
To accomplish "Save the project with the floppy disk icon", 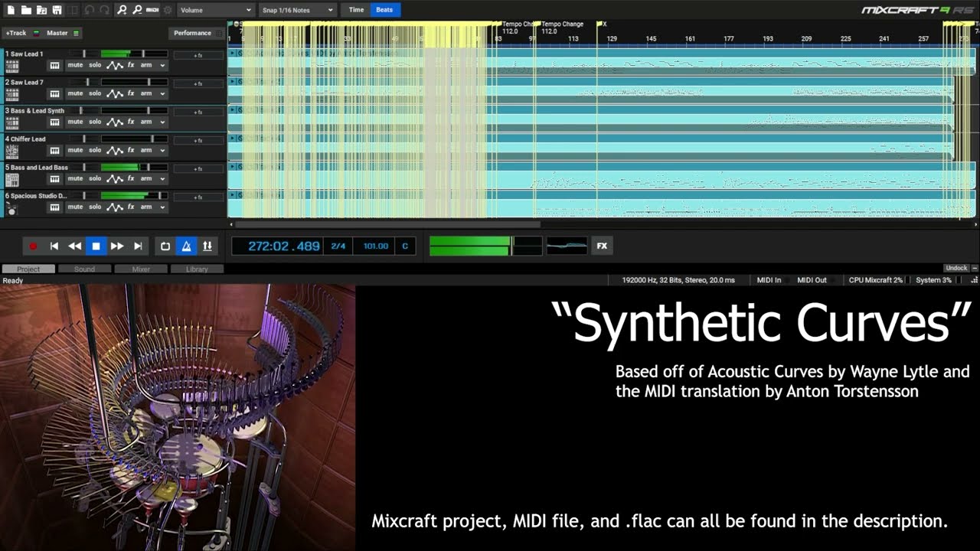I will tap(57, 10).
